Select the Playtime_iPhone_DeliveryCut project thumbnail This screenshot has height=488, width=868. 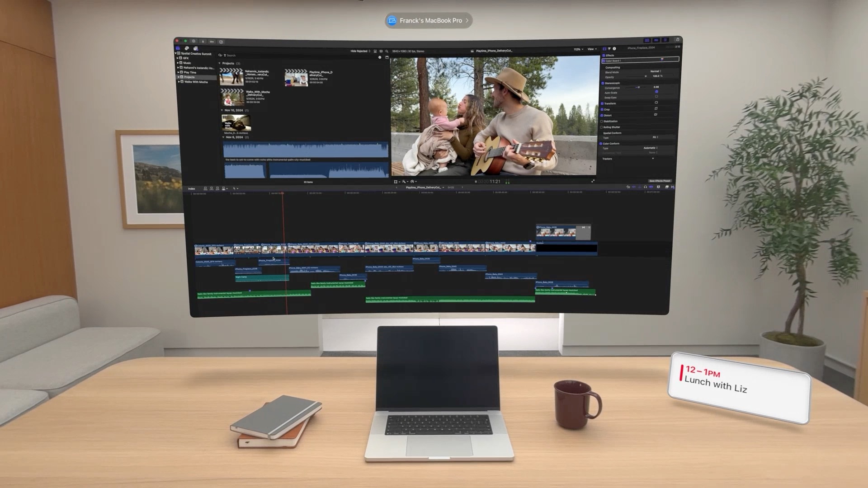point(296,77)
